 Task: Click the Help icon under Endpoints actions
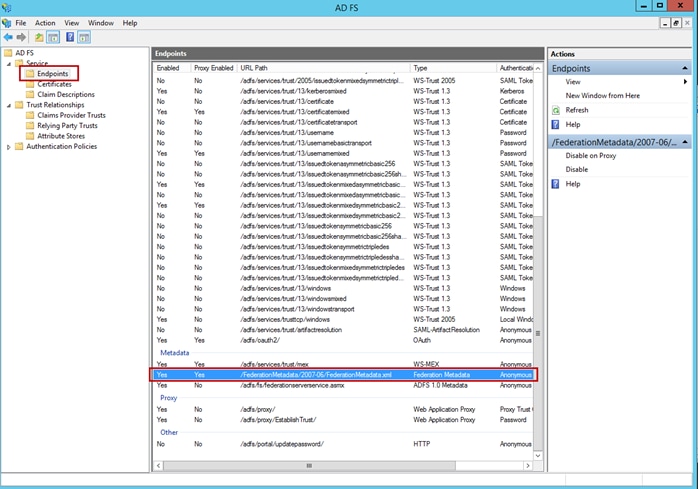556,124
